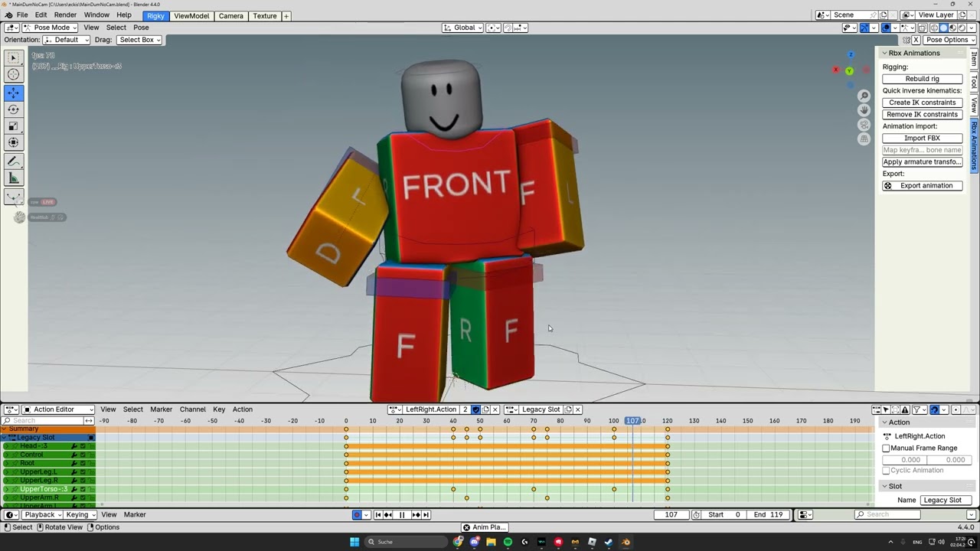Click the viewport zoom magnifier icon
This screenshot has height=551, width=980.
(864, 96)
